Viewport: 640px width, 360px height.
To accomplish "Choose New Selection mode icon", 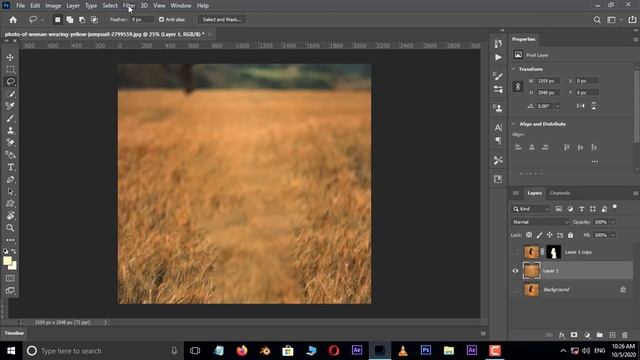I will 58,20.
